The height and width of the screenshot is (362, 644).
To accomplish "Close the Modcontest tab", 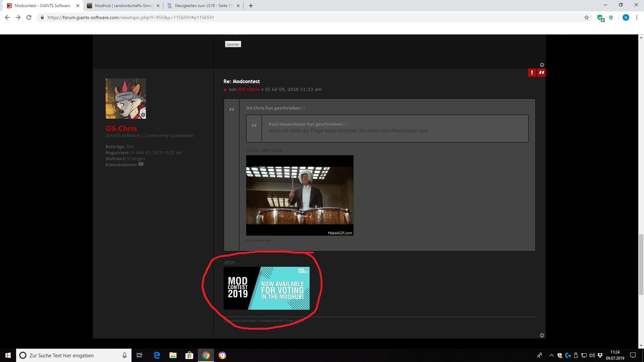I will pos(78,6).
